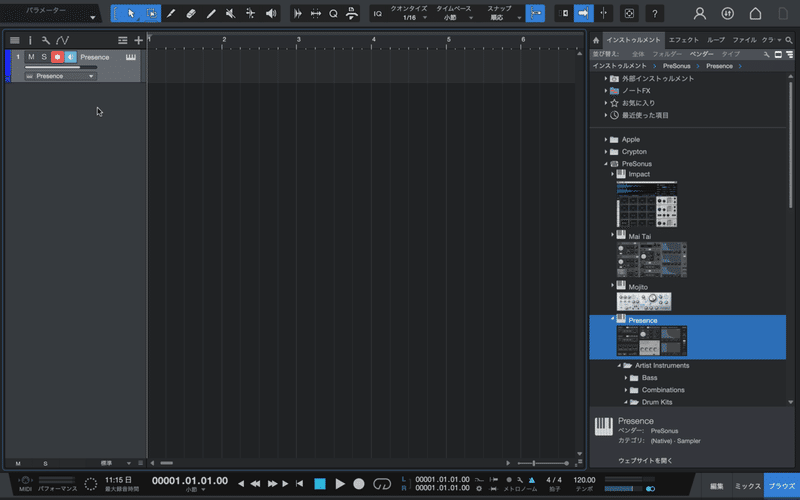Open the パラメーター dropdown arrow

click(x=92, y=17)
